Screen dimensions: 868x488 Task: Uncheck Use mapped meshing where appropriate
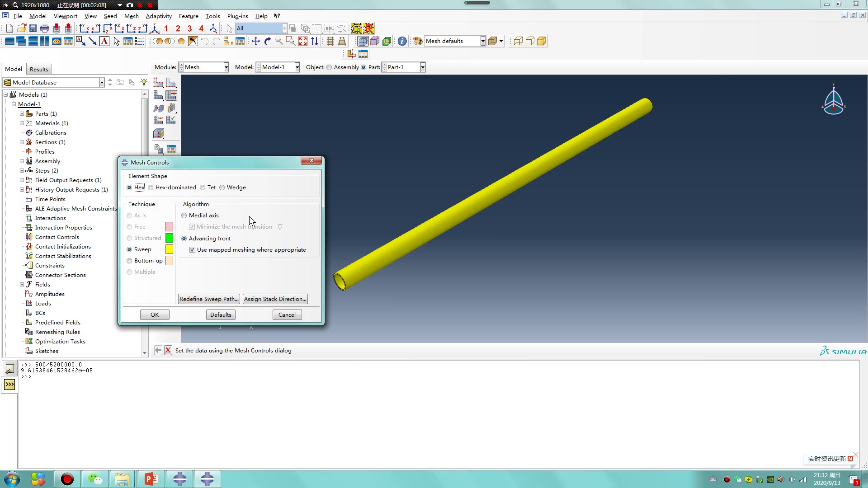(193, 250)
